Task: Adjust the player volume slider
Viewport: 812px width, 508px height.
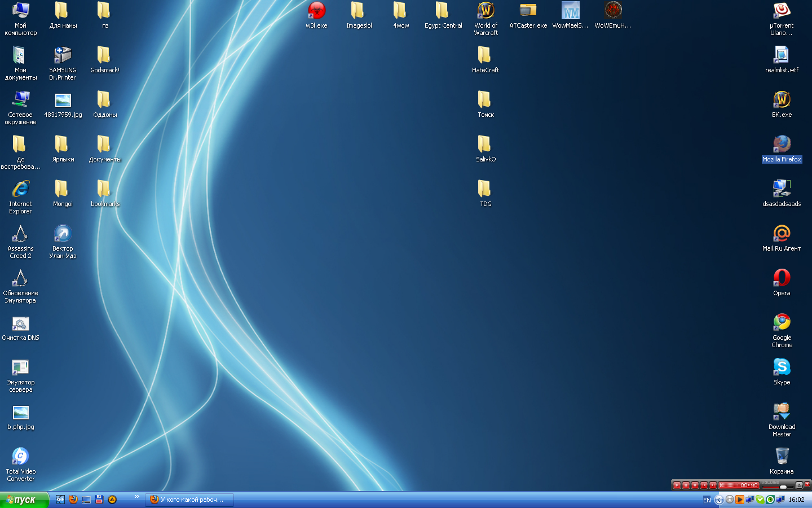Action: (783, 487)
